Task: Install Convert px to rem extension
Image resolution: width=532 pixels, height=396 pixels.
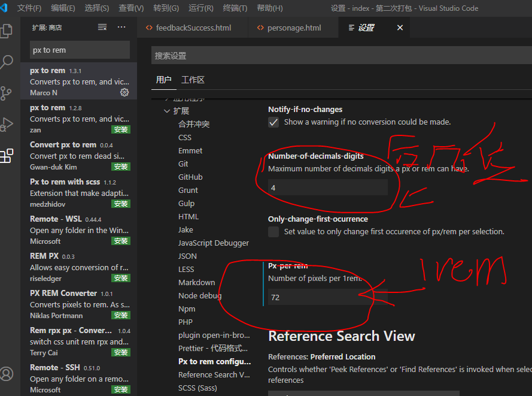Action: coord(121,167)
